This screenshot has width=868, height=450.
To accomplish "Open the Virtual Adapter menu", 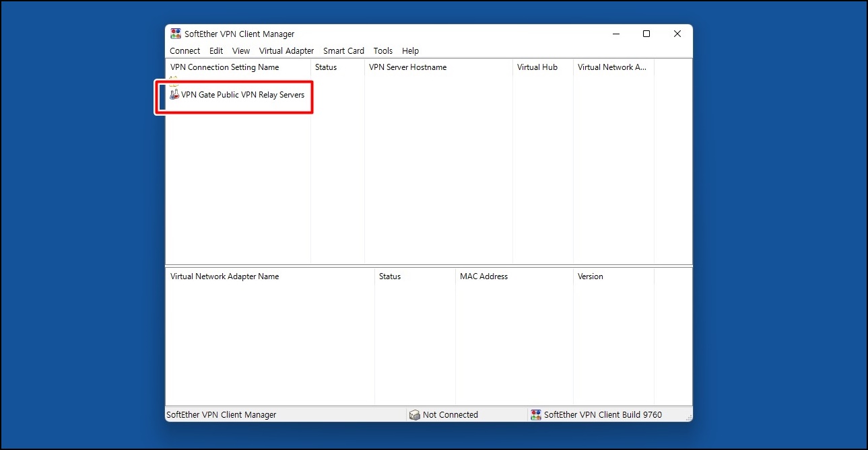I will click(287, 50).
